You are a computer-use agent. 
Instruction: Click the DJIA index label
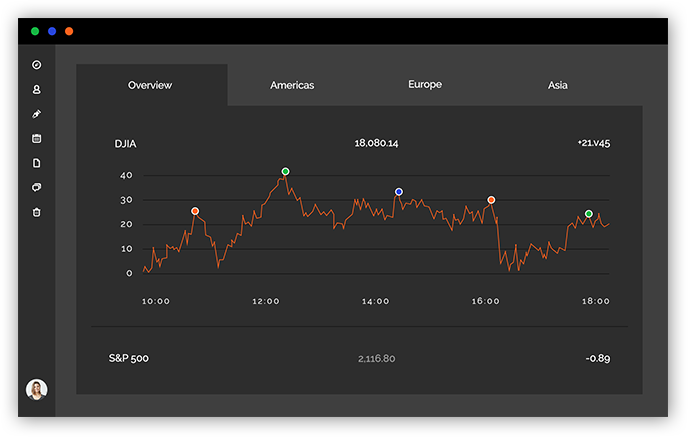[x=126, y=144]
